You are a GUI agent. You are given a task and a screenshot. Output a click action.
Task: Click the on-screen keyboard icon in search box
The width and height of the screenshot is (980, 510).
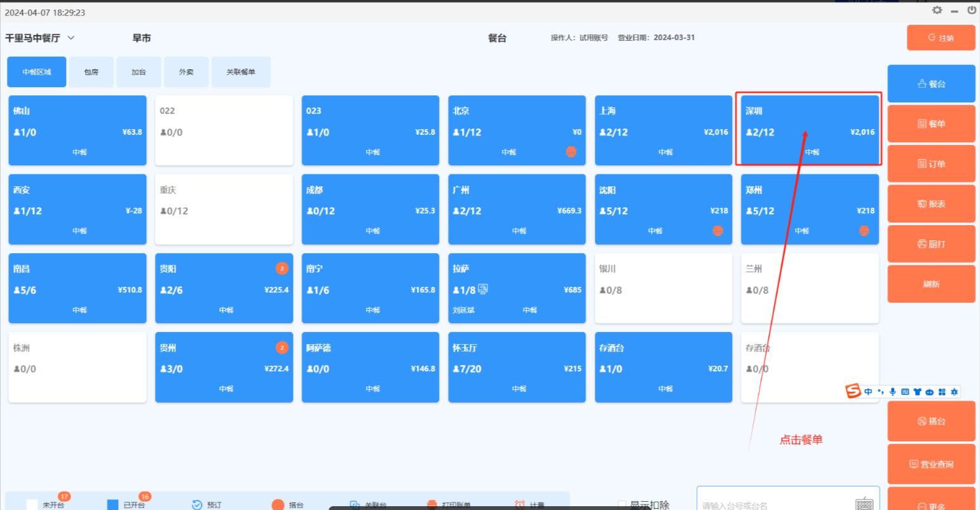point(864,504)
